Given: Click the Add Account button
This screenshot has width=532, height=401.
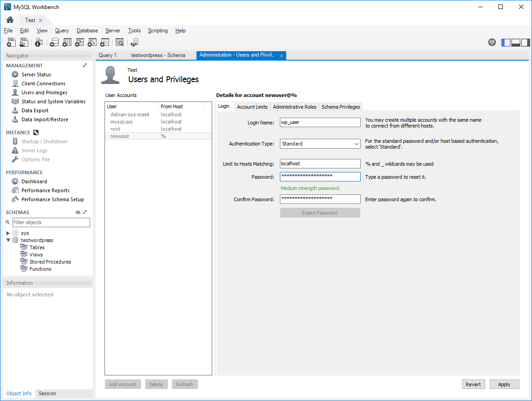Looking at the screenshot, I should coord(122,384).
